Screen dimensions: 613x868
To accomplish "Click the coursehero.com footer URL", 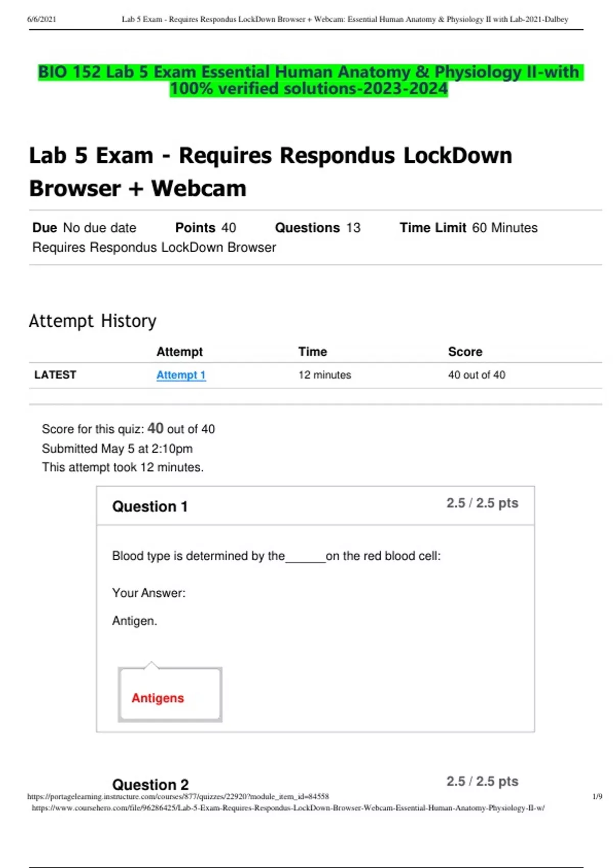I will click(x=288, y=808).
